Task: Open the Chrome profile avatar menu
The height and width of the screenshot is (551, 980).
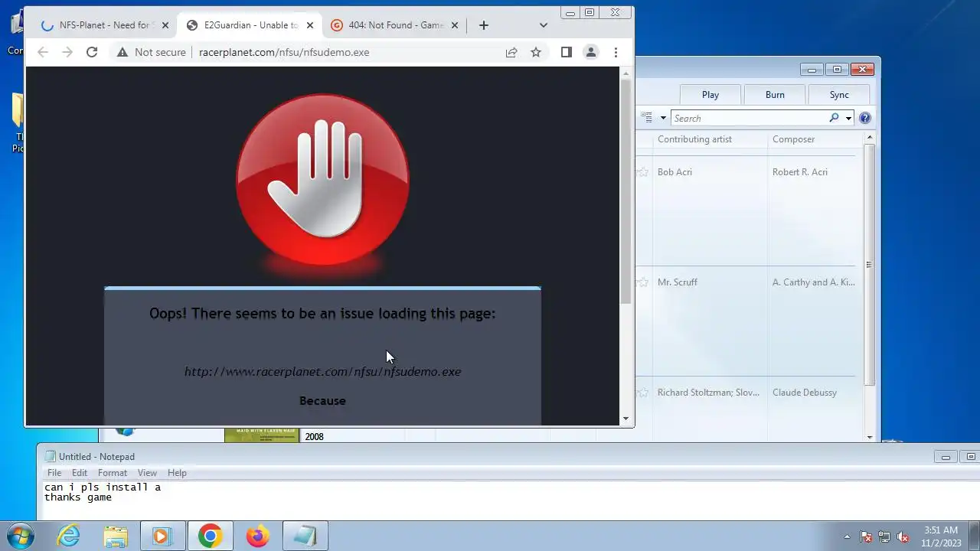Action: (591, 52)
